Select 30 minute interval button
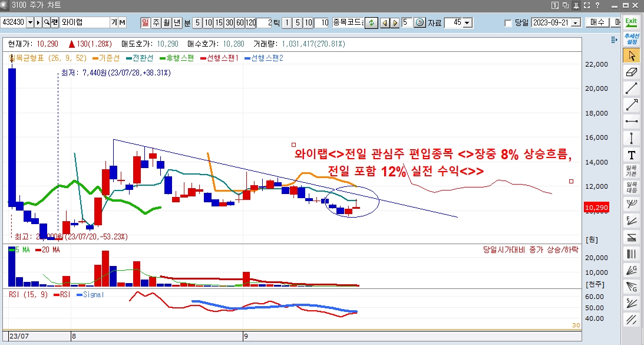644x345 pixels. pyautogui.click(x=229, y=22)
